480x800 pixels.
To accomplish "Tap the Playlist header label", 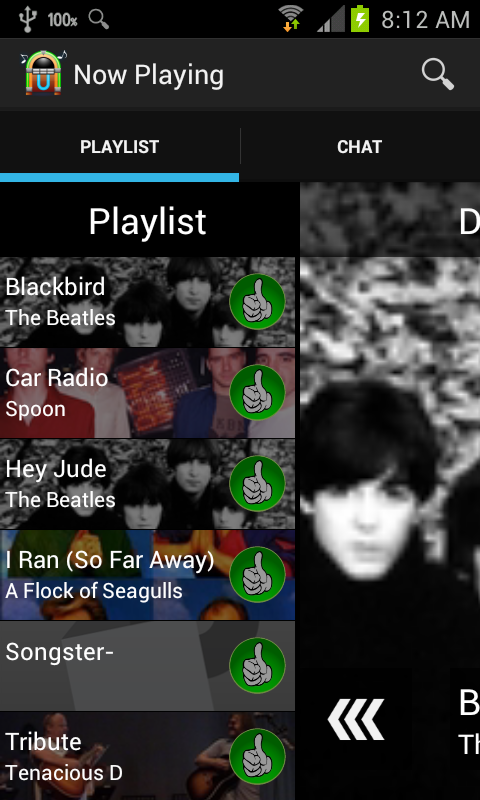I will coord(147,221).
